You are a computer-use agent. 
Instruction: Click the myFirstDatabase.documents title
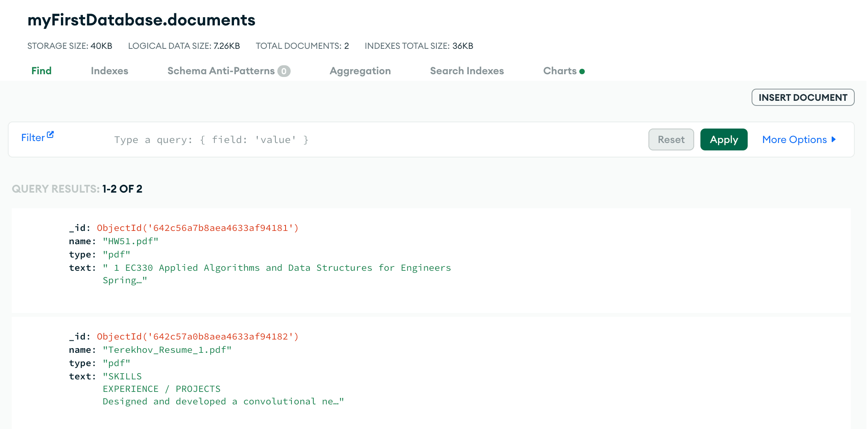pyautogui.click(x=141, y=20)
